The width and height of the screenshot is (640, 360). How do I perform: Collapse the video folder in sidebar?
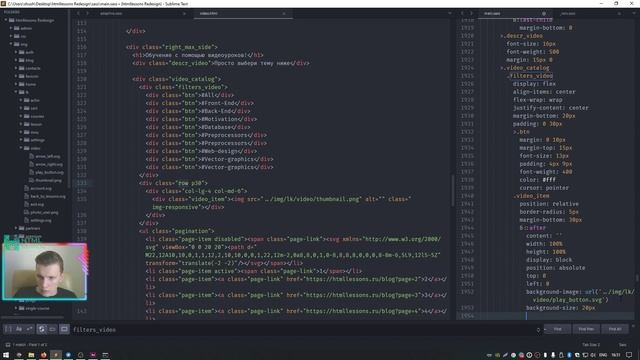(x=21, y=148)
